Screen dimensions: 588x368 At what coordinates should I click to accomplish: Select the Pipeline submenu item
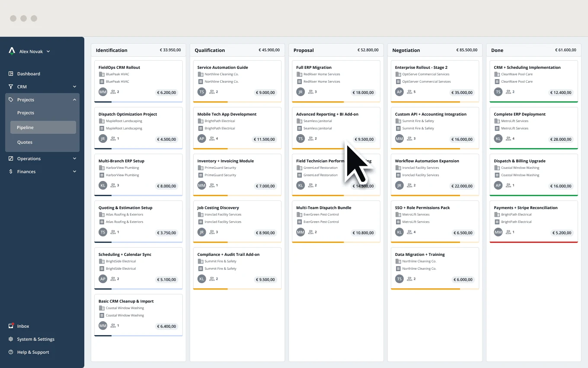click(x=43, y=127)
